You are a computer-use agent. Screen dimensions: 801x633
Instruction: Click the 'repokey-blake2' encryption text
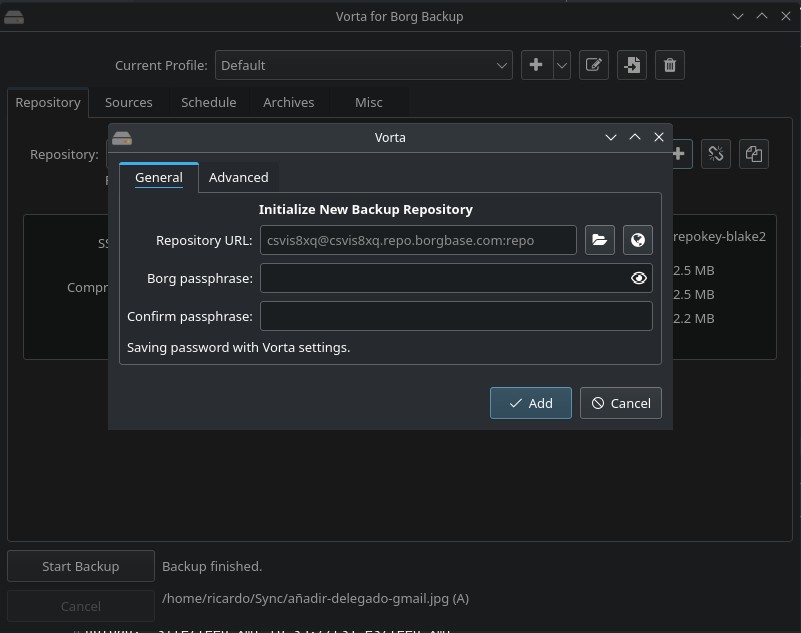coord(719,237)
